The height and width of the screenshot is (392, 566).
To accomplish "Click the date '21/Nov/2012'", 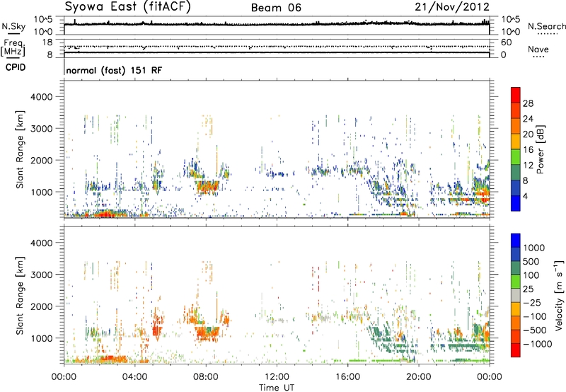I will (x=452, y=7).
